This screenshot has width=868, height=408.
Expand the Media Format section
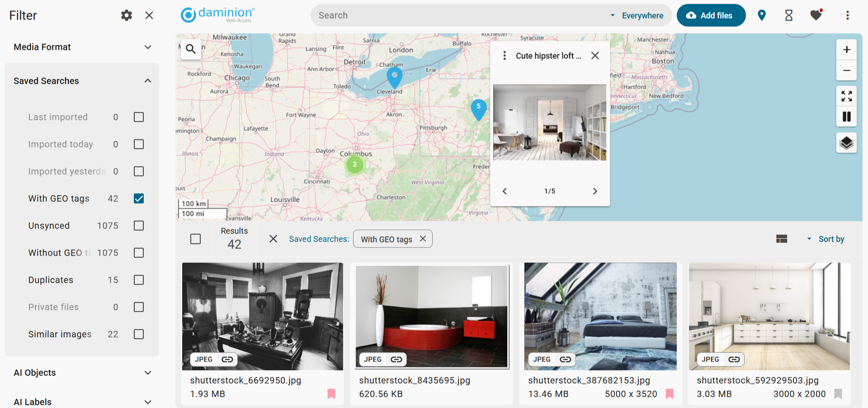pyautogui.click(x=147, y=47)
